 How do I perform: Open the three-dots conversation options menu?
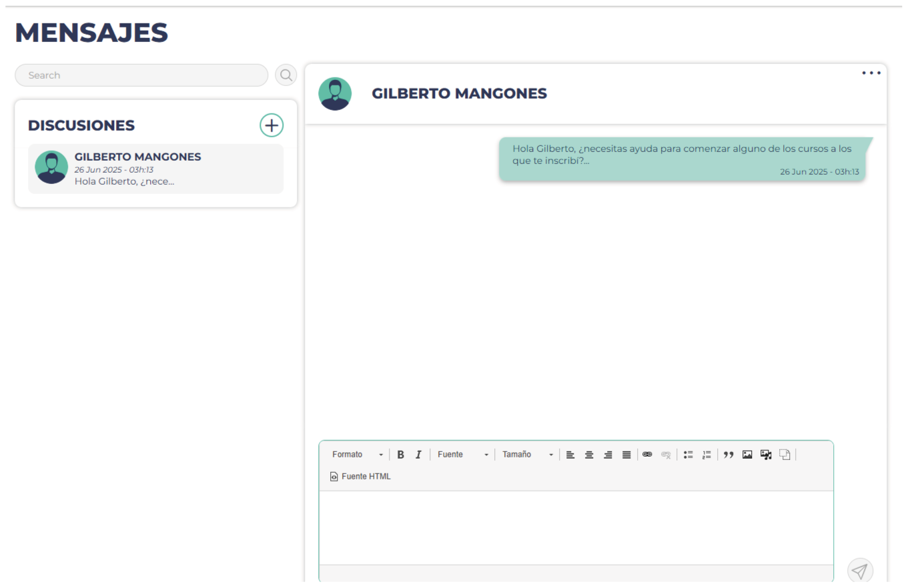pos(871,73)
